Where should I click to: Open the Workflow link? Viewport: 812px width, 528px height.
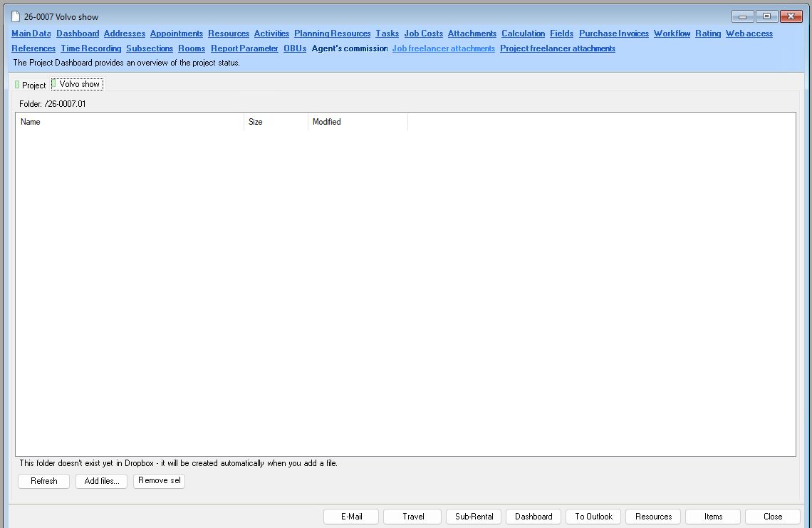(x=672, y=33)
